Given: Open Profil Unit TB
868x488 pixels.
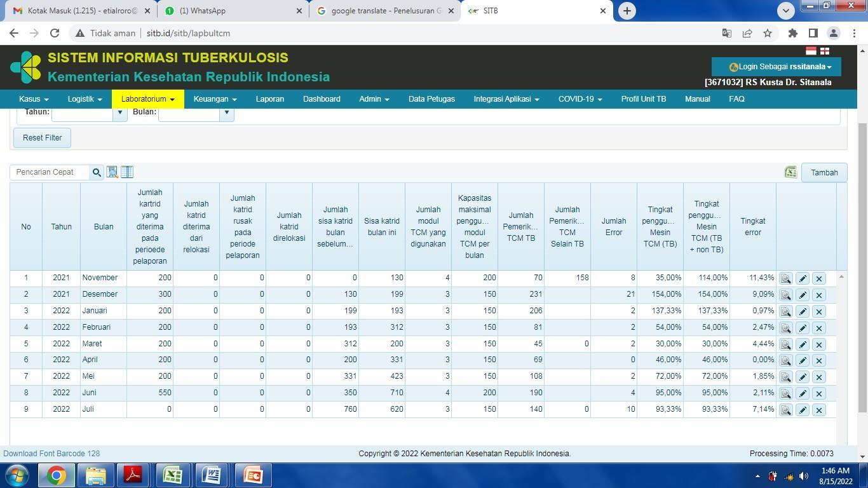Looking at the screenshot, I should pyautogui.click(x=643, y=99).
